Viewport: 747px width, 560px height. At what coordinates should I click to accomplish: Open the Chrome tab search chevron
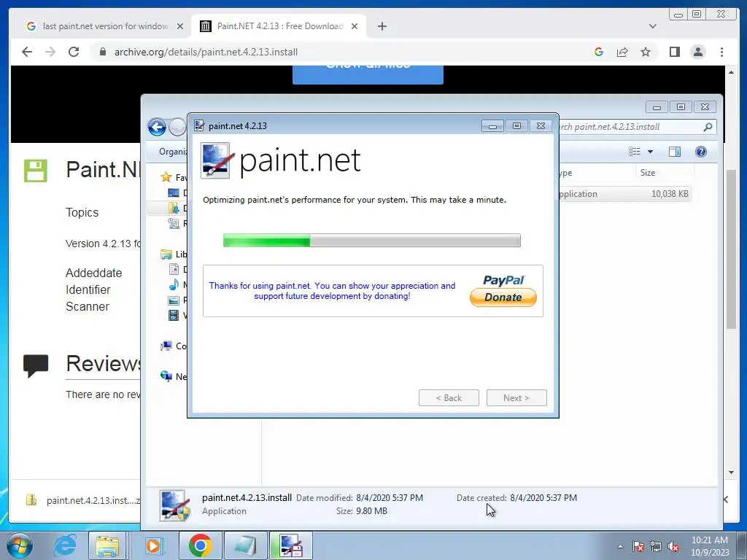[653, 26]
